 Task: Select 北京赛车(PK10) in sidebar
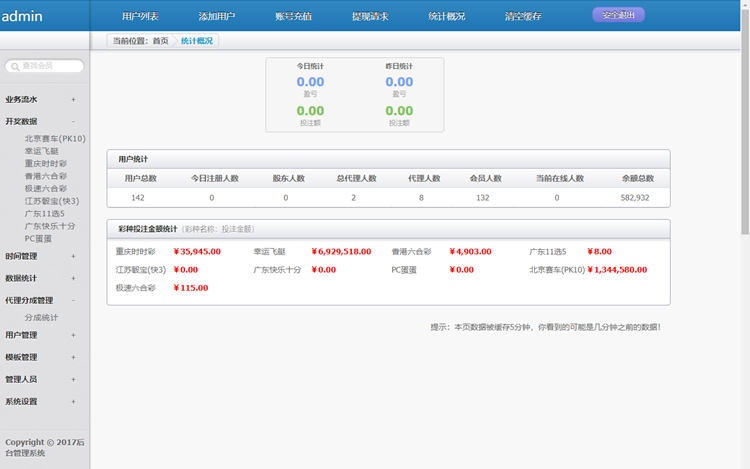(x=55, y=139)
